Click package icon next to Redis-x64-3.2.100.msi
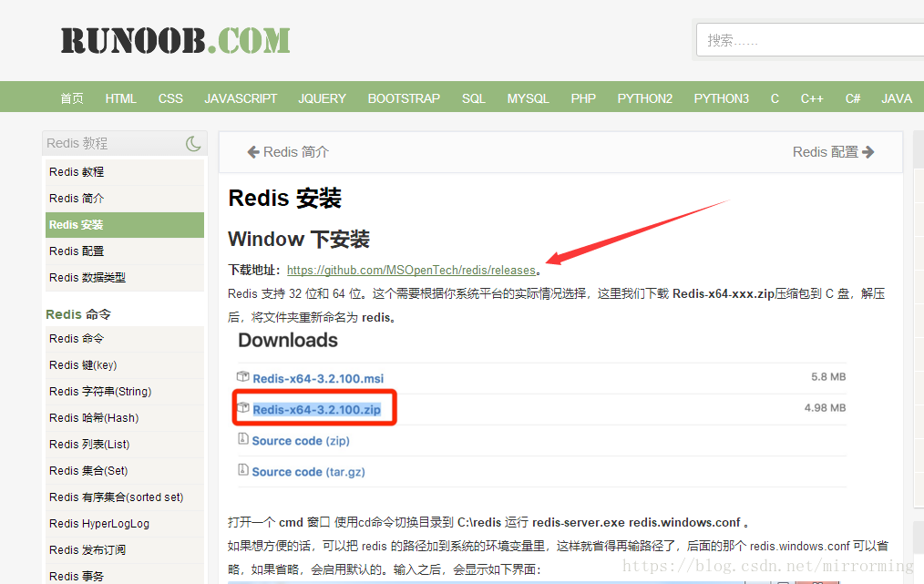924x584 pixels. [x=242, y=376]
